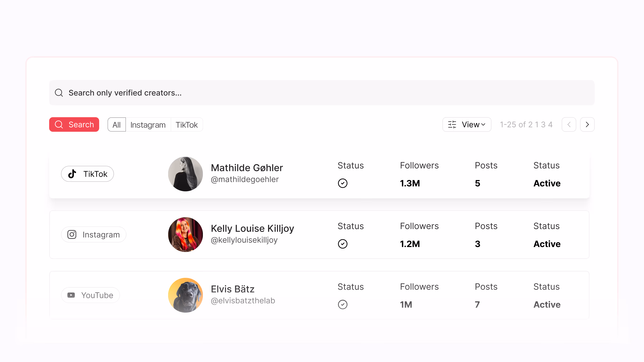Toggle Mathilde's Active status

547,183
